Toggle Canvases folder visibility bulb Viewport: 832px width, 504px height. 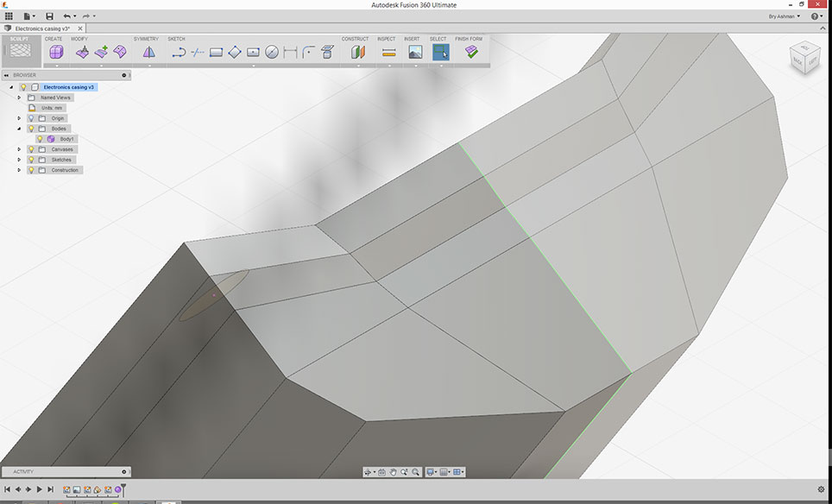tap(31, 149)
